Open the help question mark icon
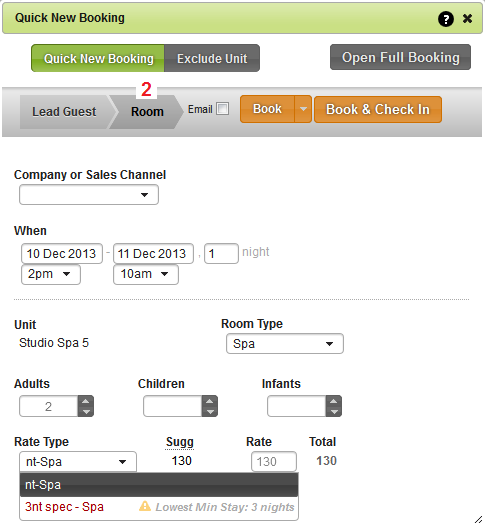 (x=445, y=19)
